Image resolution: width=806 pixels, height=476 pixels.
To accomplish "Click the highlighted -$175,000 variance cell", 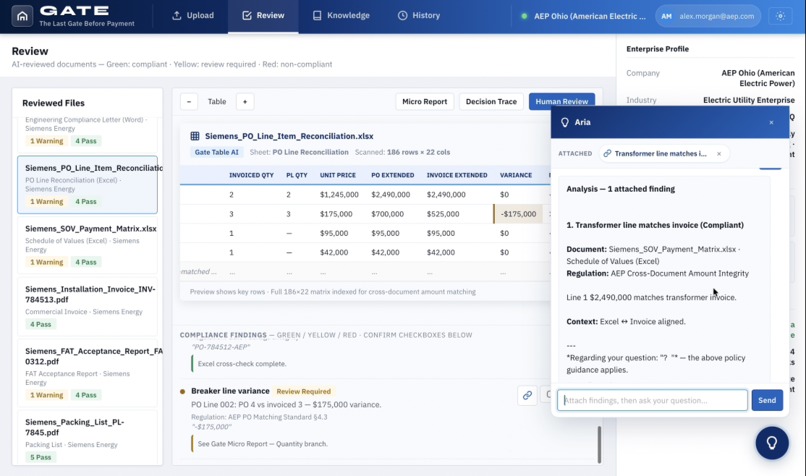I will (518, 214).
